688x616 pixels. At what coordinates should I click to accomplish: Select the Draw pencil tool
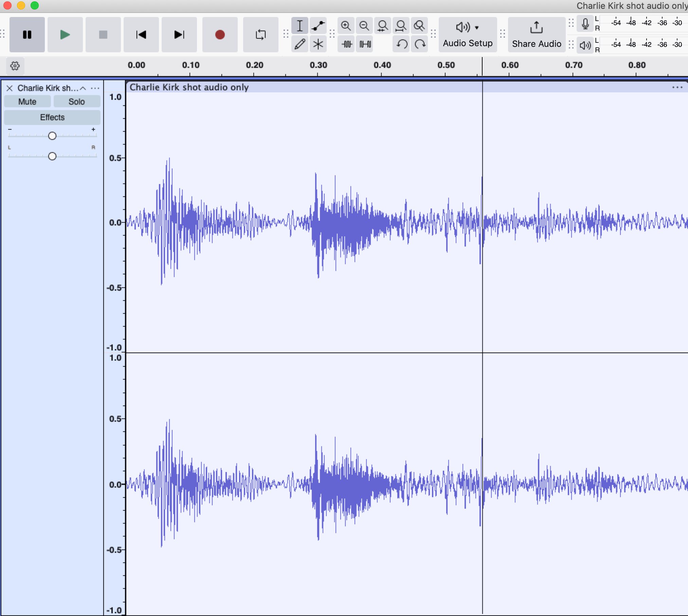pyautogui.click(x=300, y=44)
